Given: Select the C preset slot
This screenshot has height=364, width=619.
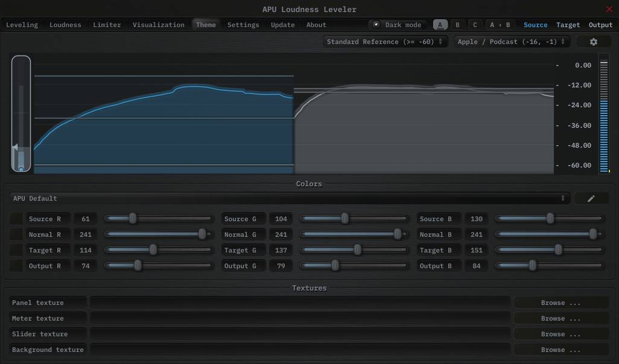Looking at the screenshot, I should pyautogui.click(x=475, y=25).
